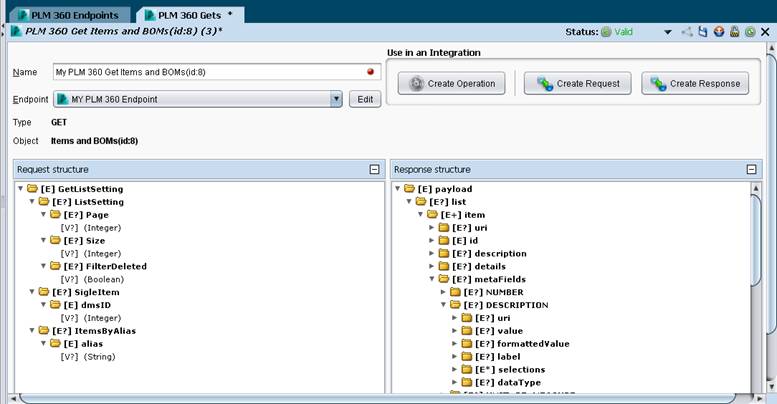Click the folder icon beside NUMBER
The width and height of the screenshot is (777, 404).
tap(455, 291)
